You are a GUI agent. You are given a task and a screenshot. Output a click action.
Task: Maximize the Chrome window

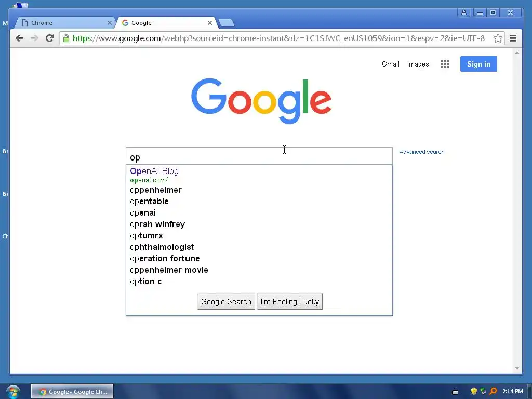click(x=493, y=13)
